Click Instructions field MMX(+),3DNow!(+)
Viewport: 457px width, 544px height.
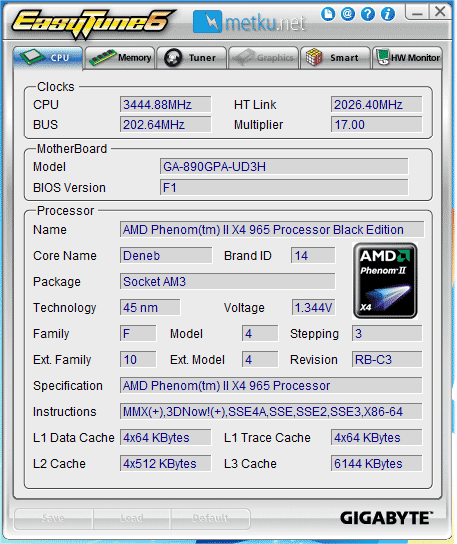coord(271,411)
